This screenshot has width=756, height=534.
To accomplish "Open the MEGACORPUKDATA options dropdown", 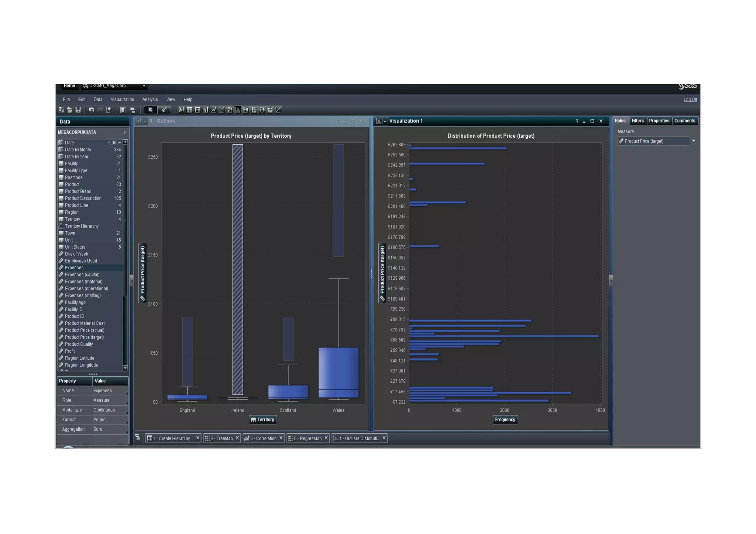I will coord(124,132).
